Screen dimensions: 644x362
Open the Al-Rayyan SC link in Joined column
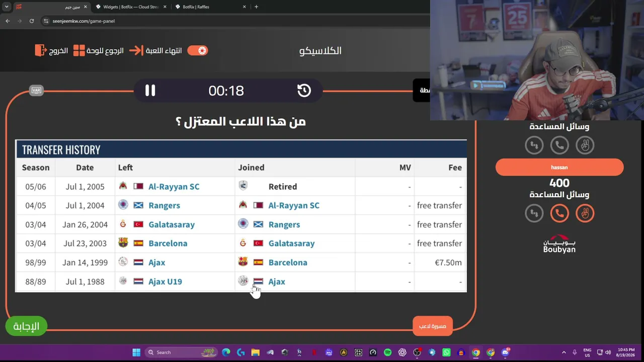(x=294, y=206)
